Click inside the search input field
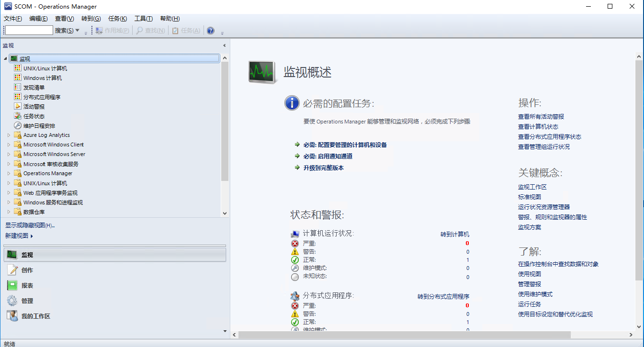Image resolution: width=644 pixels, height=347 pixels. [x=29, y=30]
